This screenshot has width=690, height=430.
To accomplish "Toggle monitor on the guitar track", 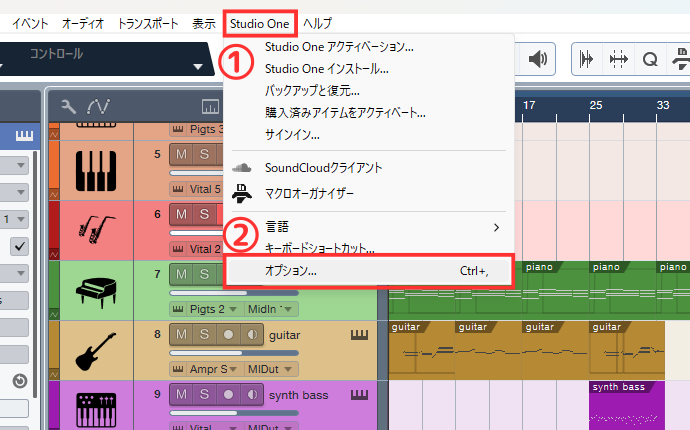I will point(252,334).
